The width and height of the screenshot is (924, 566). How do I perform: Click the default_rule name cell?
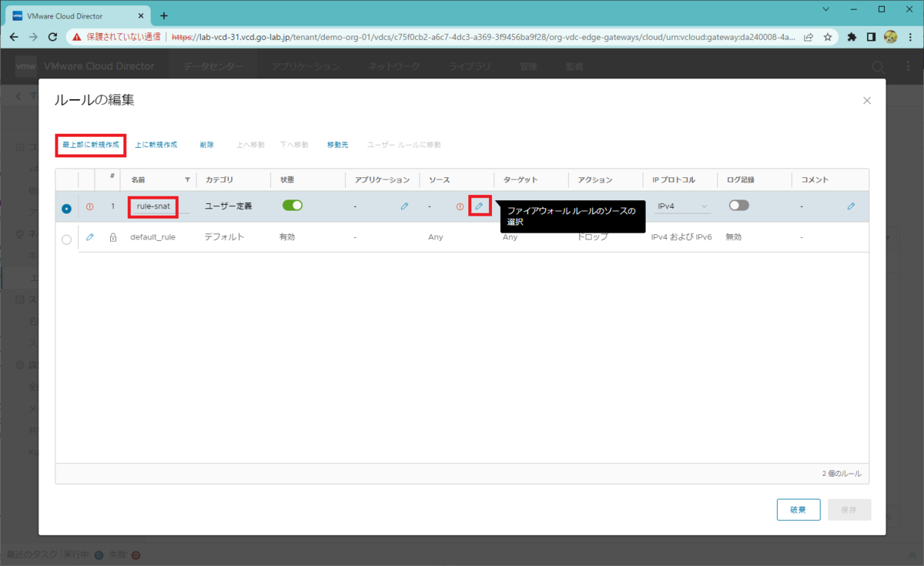point(152,237)
